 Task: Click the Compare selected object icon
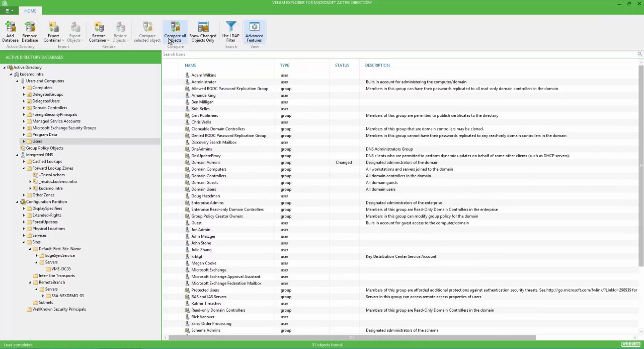point(147,27)
